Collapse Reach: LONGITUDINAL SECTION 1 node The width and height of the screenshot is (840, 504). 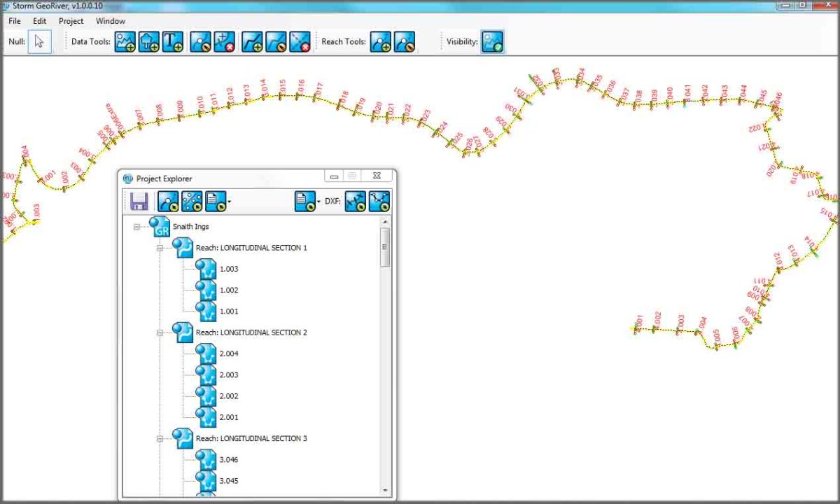click(x=160, y=248)
